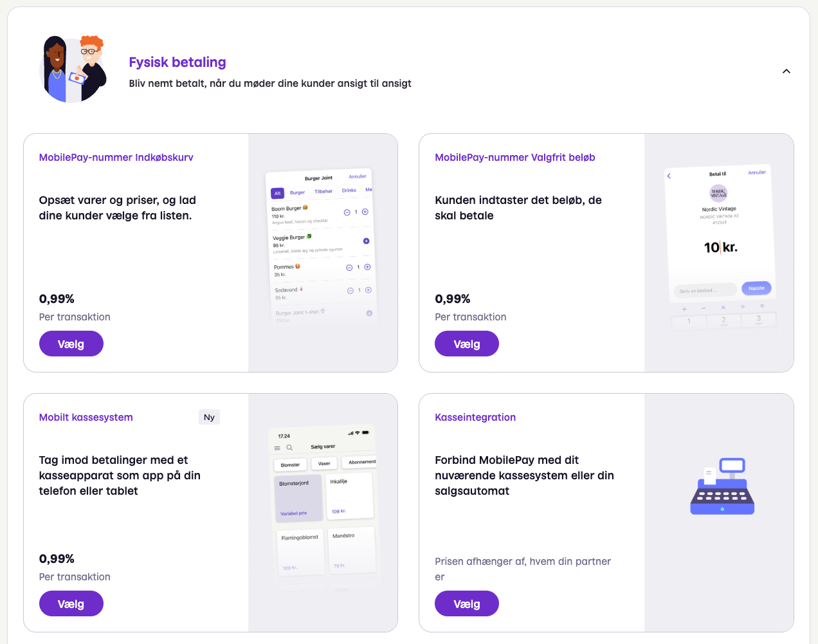Open the Mobilt kassesystem title link

click(86, 418)
